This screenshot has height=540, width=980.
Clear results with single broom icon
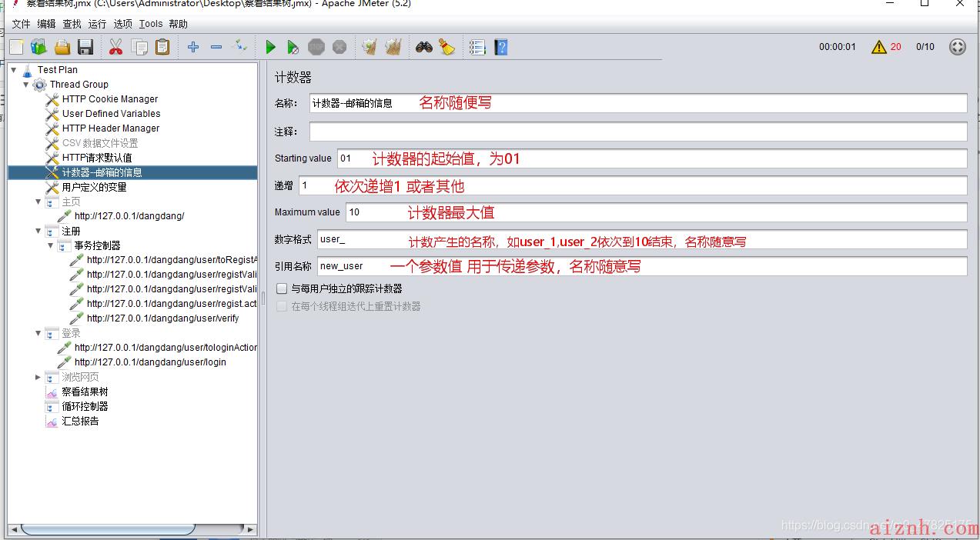(370, 47)
